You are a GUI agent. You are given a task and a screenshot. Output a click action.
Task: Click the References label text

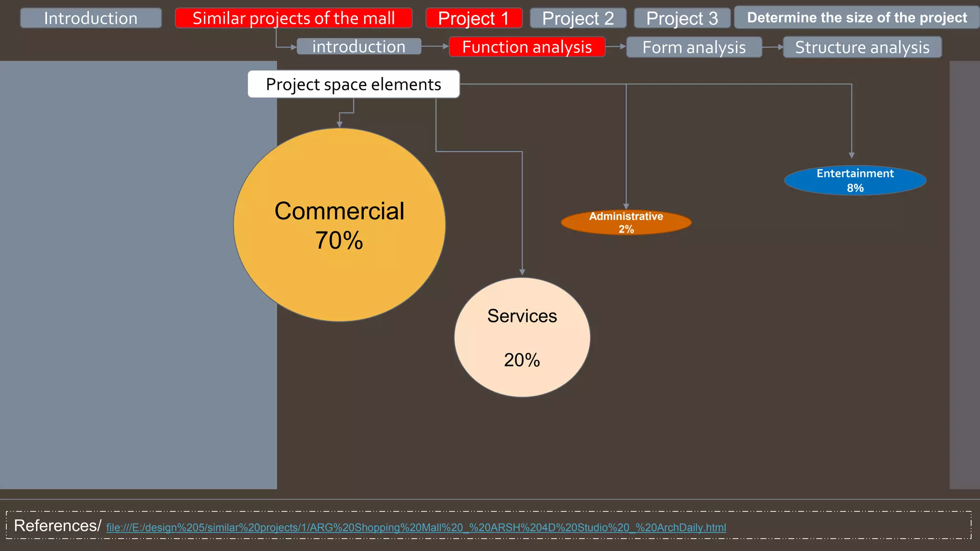pos(57,526)
